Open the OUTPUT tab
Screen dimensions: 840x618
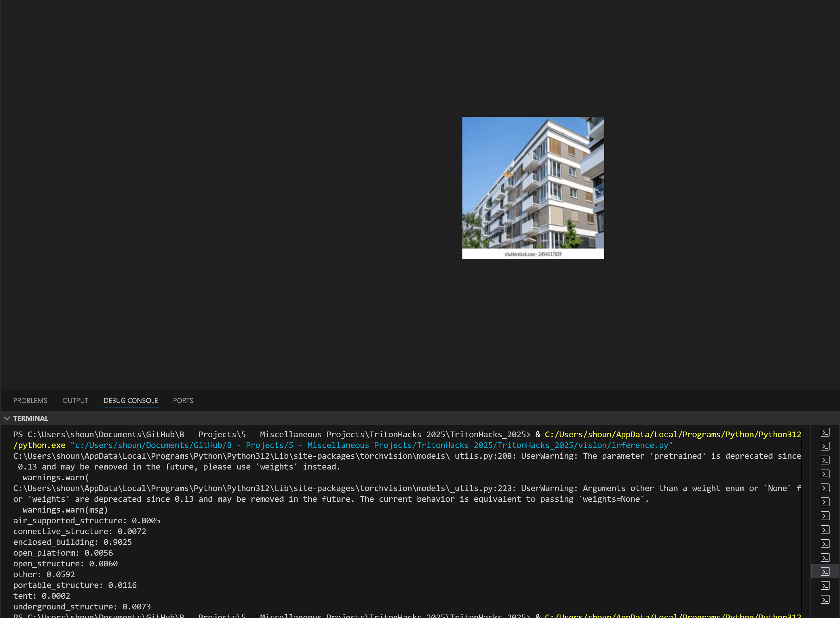[x=75, y=400]
